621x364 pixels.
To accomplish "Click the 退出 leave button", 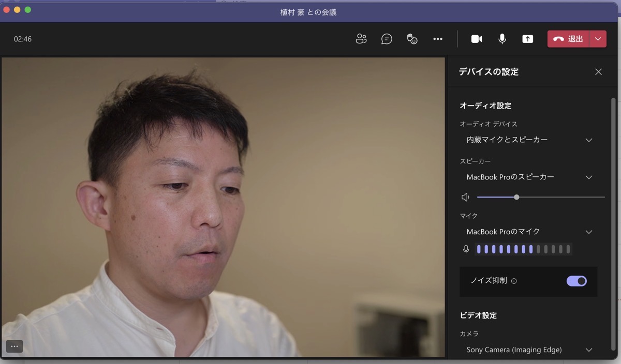I will click(569, 39).
